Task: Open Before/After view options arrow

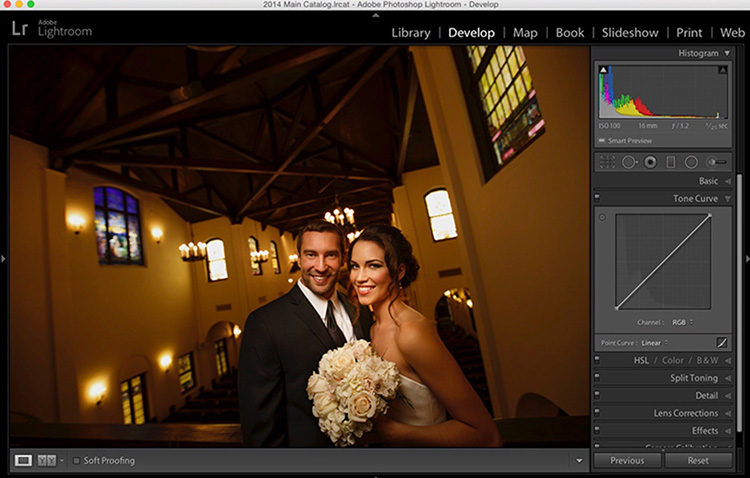Action: tap(62, 461)
